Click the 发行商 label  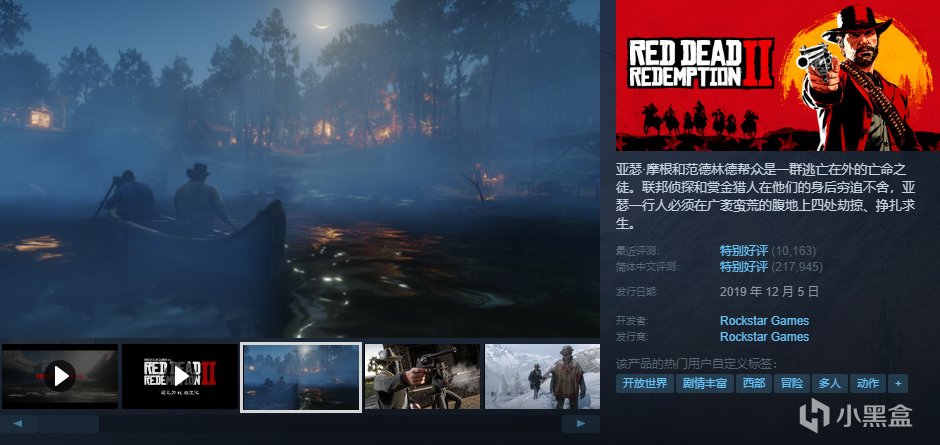[632, 337]
